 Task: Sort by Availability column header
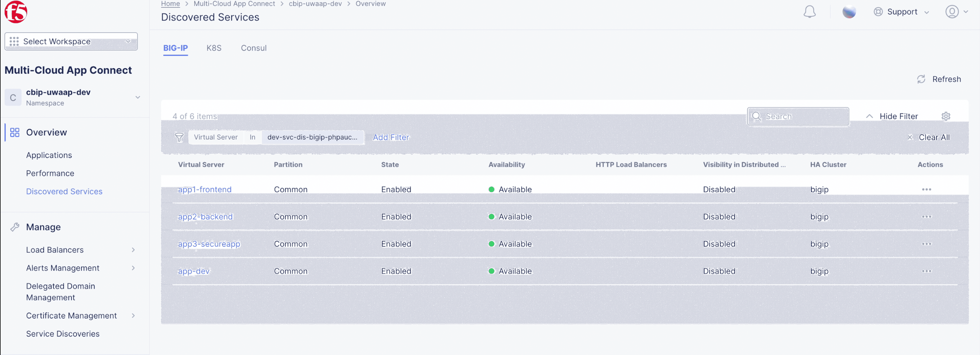coord(506,165)
